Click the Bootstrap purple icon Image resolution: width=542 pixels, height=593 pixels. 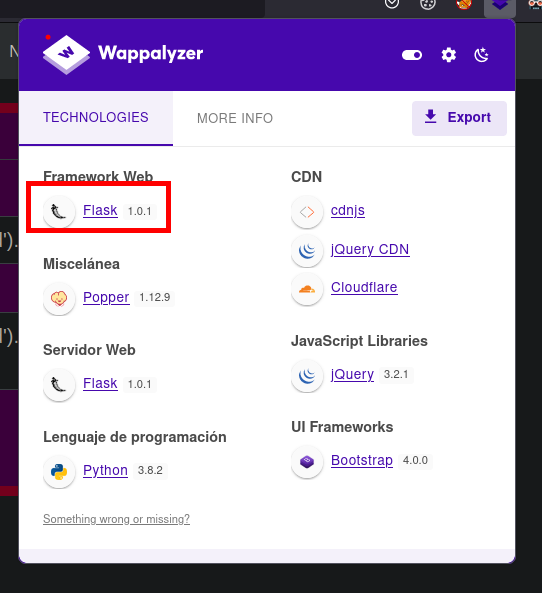307,462
